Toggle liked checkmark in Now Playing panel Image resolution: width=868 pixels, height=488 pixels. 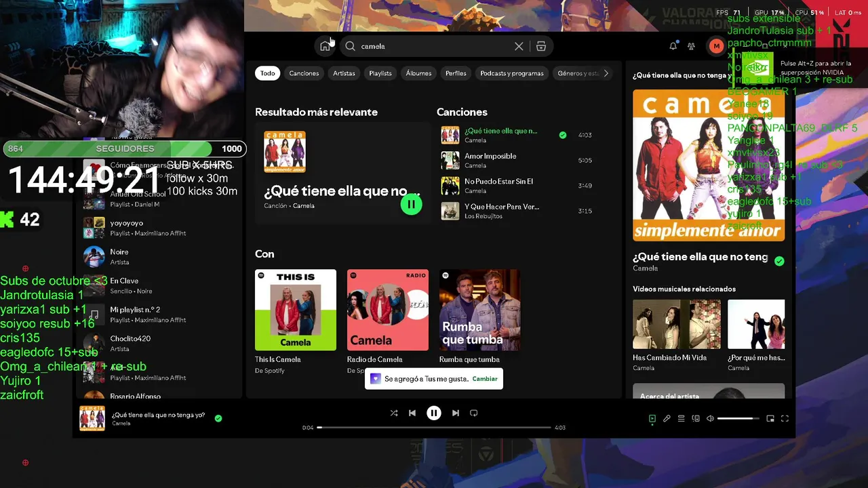(x=779, y=261)
